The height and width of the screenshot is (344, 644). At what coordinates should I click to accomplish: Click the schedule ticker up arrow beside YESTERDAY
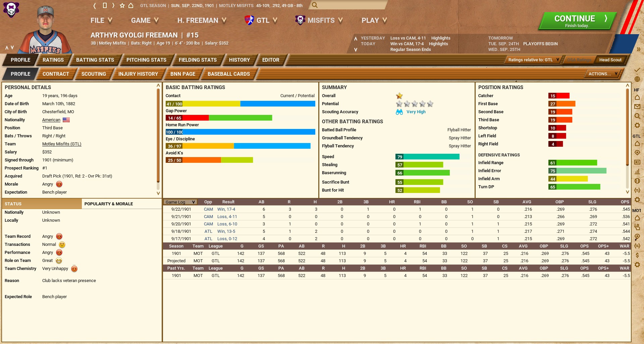[356, 39]
